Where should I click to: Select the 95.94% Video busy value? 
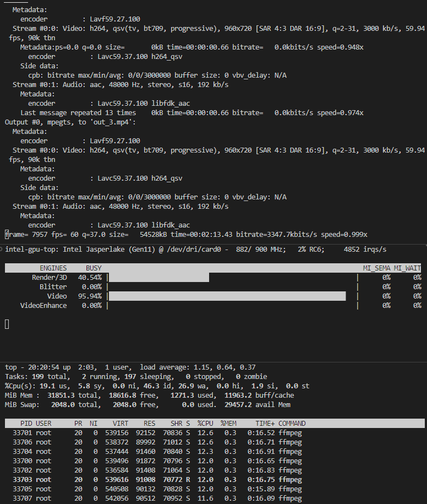(90, 296)
